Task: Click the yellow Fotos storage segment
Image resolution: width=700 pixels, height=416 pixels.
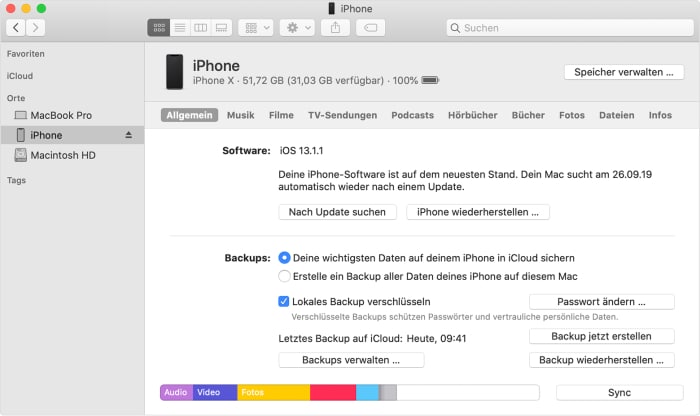Action: (x=274, y=392)
